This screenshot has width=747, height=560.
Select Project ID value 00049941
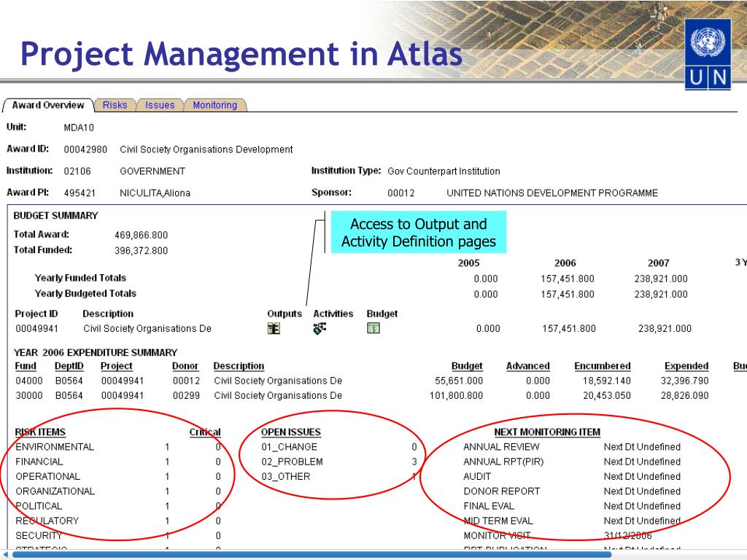pos(36,329)
